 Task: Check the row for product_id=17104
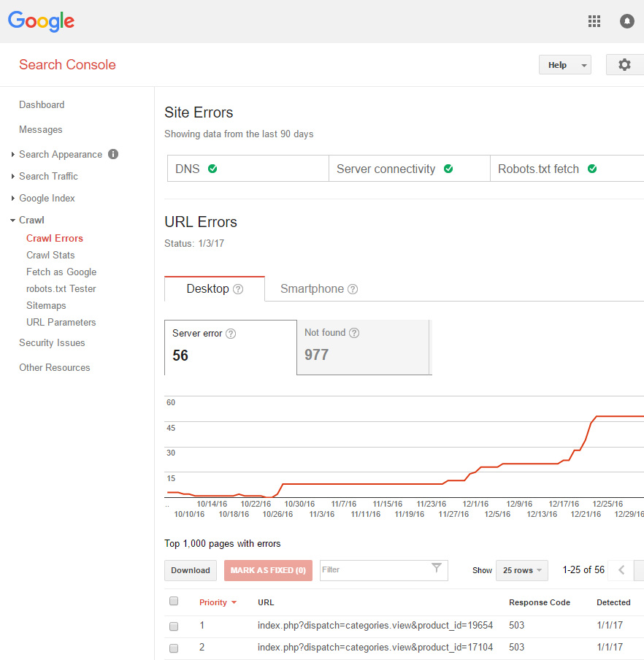pyautogui.click(x=174, y=648)
